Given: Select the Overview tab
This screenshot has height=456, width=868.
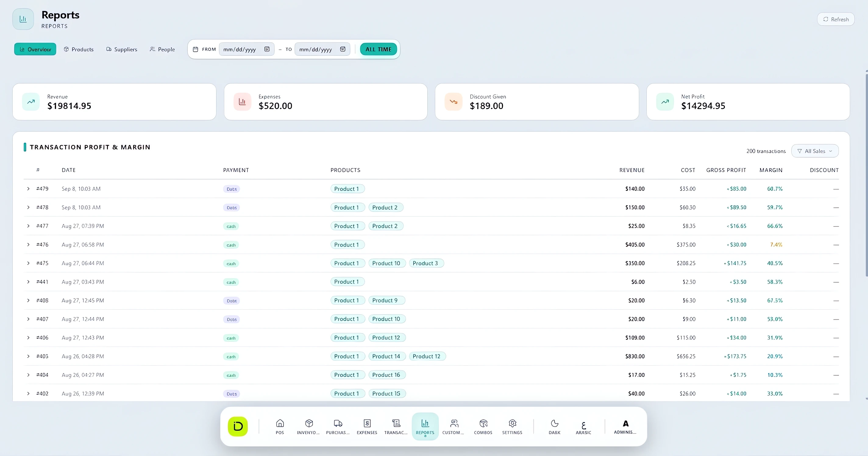Looking at the screenshot, I should click(35, 49).
